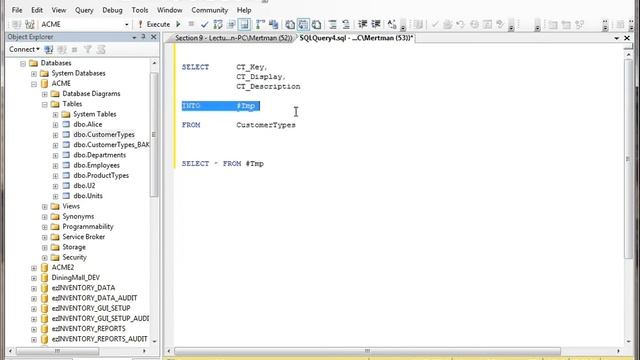This screenshot has width=640, height=360.
Task: Close the Object Explorer panel
Action: point(153,37)
